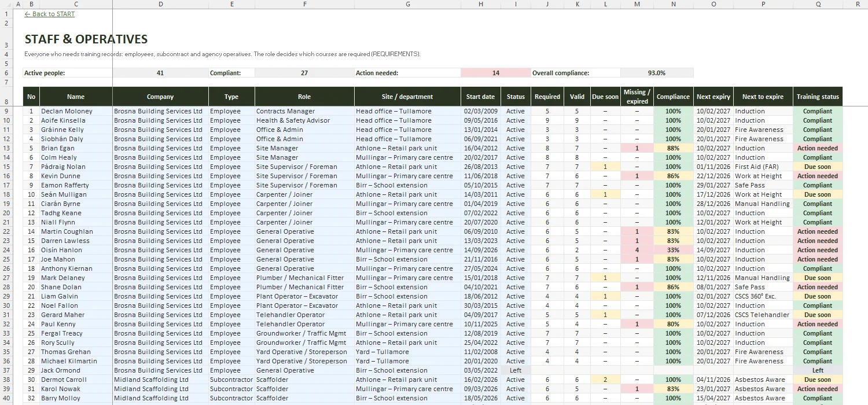The image size is (868, 405).
Task: Click the 33% compliance cell
Action: 673,250
